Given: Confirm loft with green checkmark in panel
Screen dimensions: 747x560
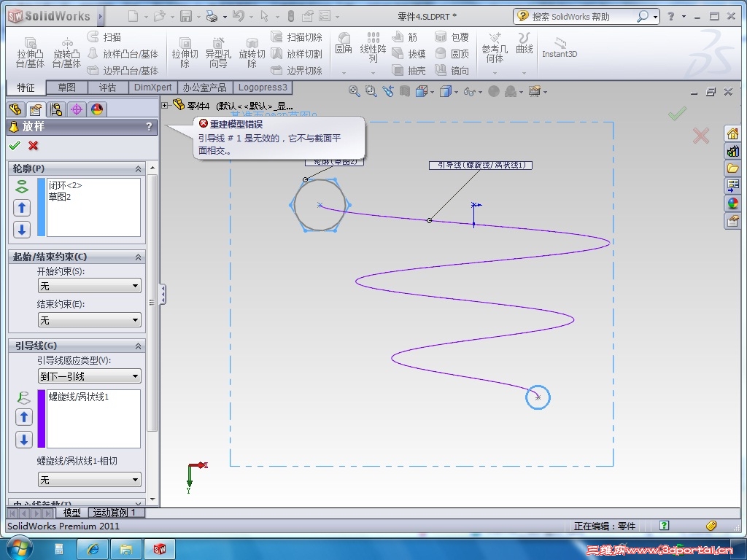Looking at the screenshot, I should (x=15, y=145).
